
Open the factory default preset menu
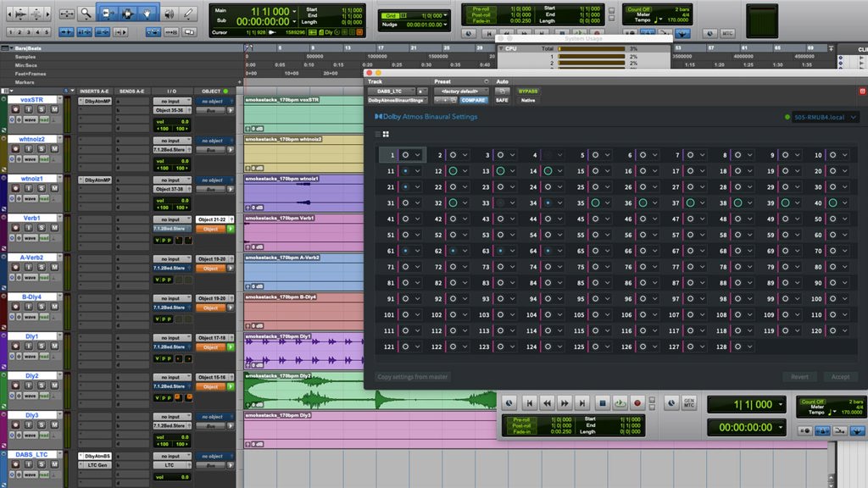click(x=460, y=91)
